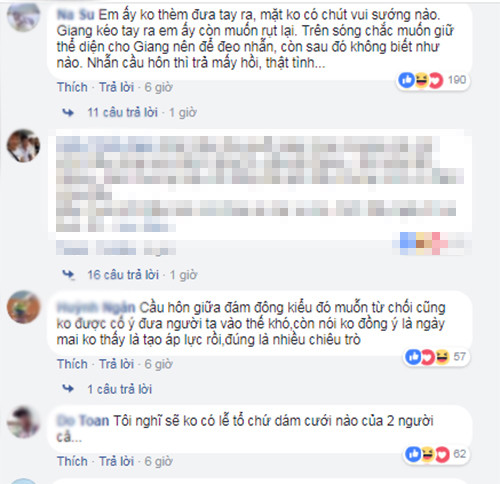Click Trả lời under the first comment

117,87
